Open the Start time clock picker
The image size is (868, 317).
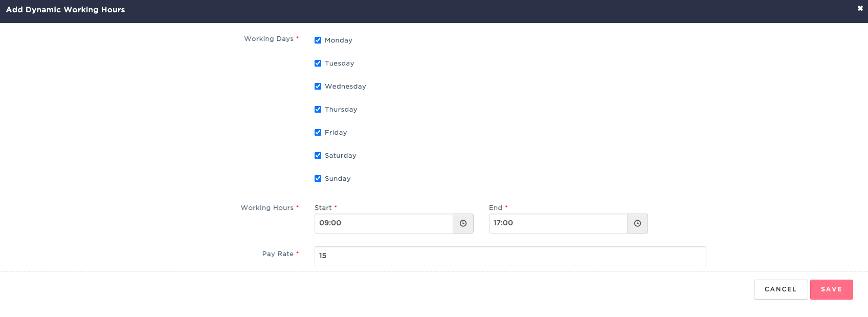463,223
